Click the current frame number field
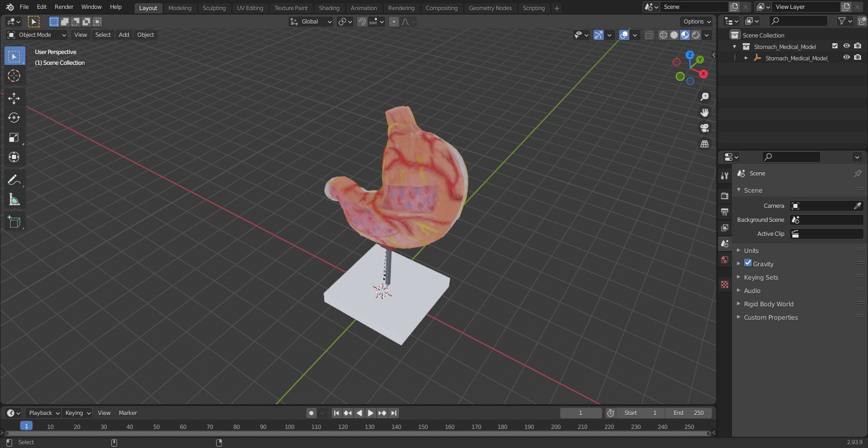 (581, 413)
